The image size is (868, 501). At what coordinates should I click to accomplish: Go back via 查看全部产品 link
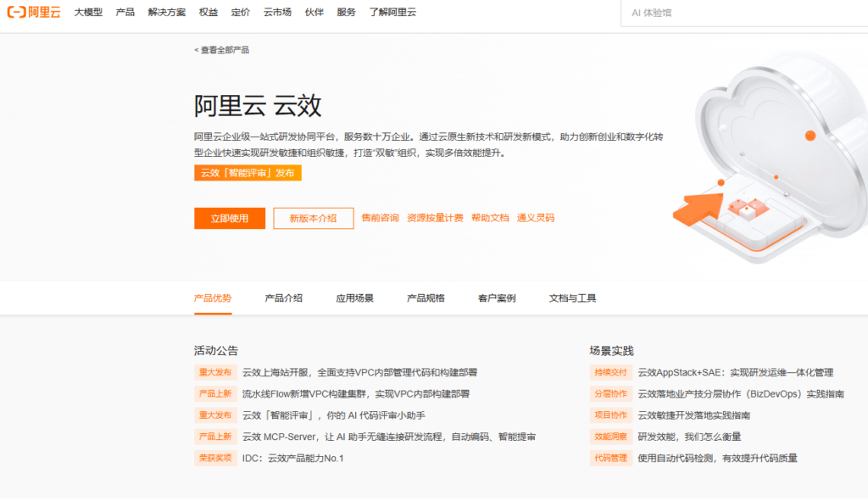tap(221, 50)
